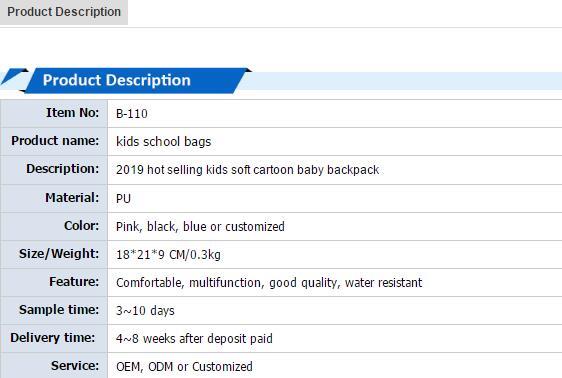Click the 4~8 weeks delivery value
This screenshot has height=378, width=562.
194,339
